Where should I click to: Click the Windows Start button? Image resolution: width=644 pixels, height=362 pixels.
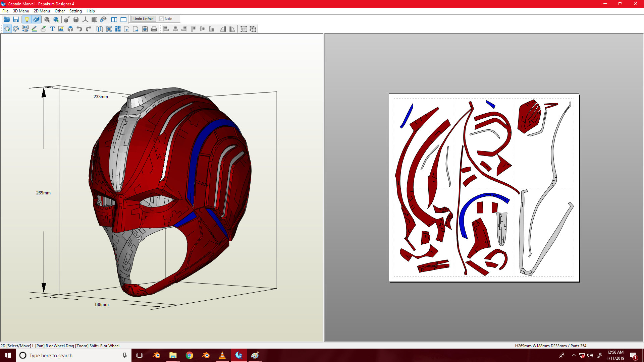(8, 355)
